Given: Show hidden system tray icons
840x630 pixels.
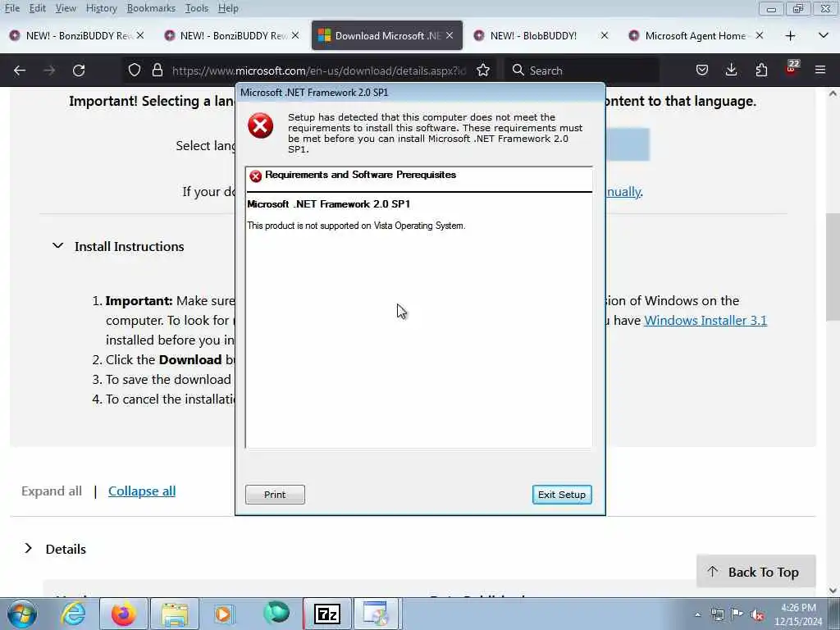Looking at the screenshot, I should tap(697, 615).
